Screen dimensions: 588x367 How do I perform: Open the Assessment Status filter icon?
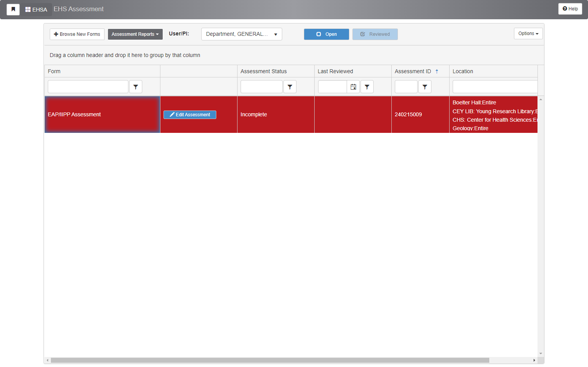[x=290, y=87]
